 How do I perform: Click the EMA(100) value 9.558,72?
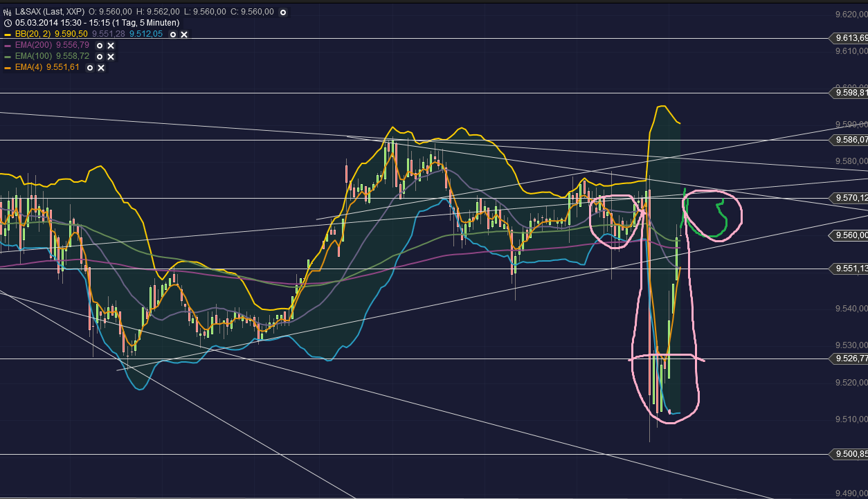(72, 56)
